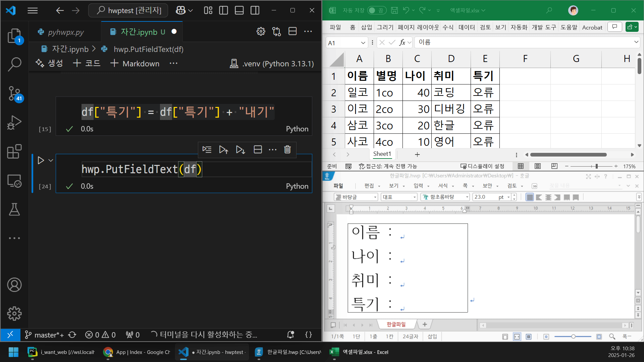Toggle Excel AutoSave switch
644x362 pixels.
tap(377, 10)
